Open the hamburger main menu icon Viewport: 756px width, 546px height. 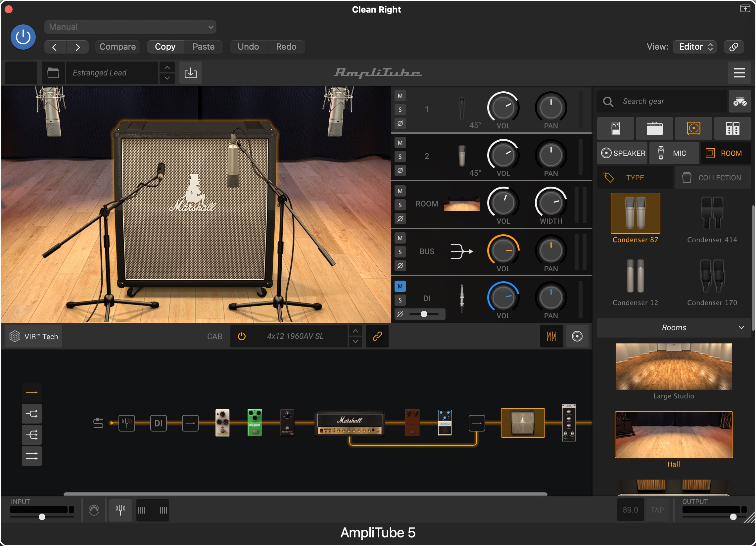click(x=739, y=73)
